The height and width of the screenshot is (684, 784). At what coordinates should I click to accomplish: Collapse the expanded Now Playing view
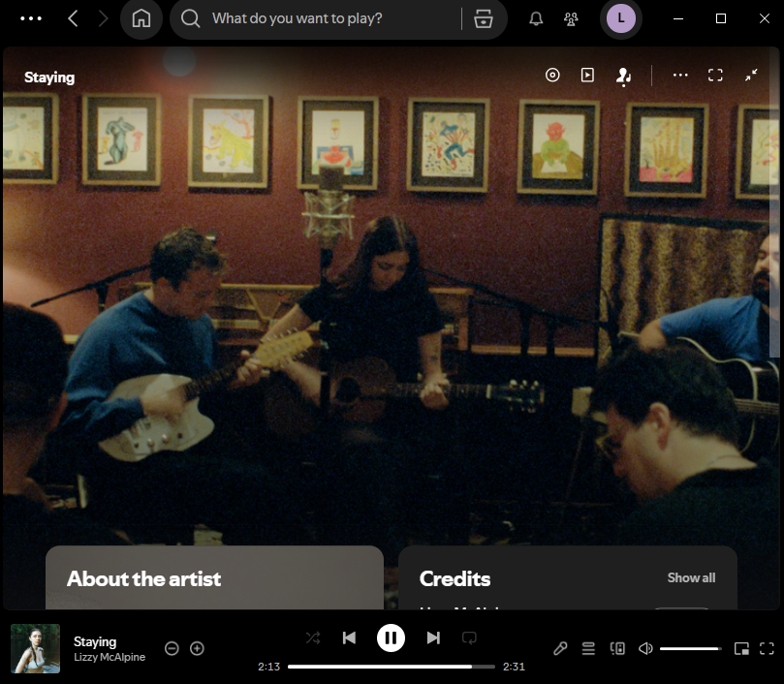(751, 75)
